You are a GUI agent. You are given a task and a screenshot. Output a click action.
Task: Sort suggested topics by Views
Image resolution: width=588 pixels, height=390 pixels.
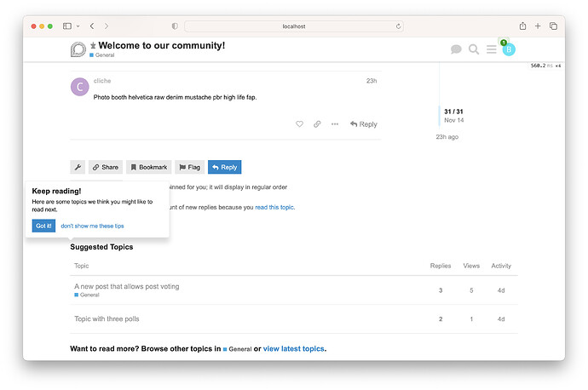click(471, 266)
